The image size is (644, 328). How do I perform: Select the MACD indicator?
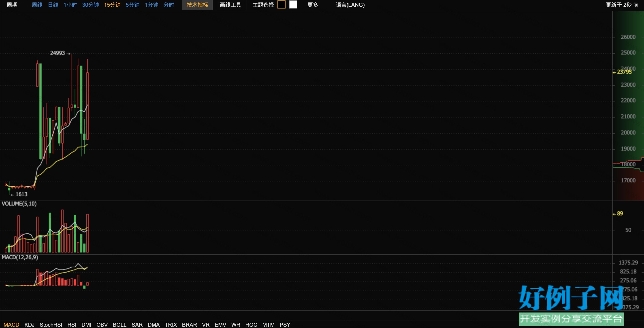tap(11, 324)
